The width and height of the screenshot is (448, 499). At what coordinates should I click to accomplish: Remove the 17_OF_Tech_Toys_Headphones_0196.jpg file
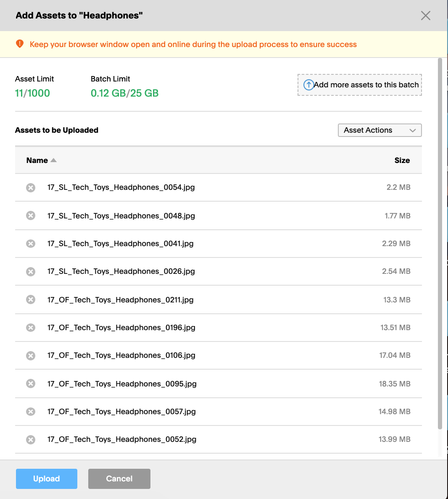tap(31, 328)
